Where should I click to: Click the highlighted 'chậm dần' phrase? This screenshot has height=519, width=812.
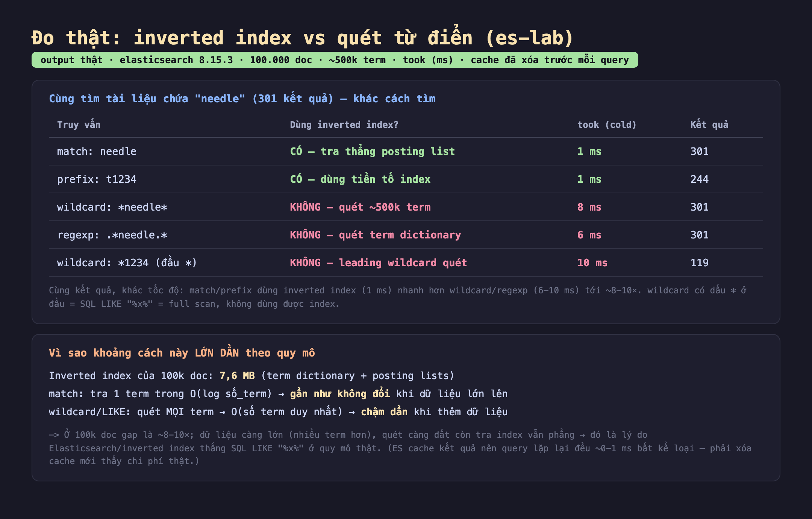384,412
